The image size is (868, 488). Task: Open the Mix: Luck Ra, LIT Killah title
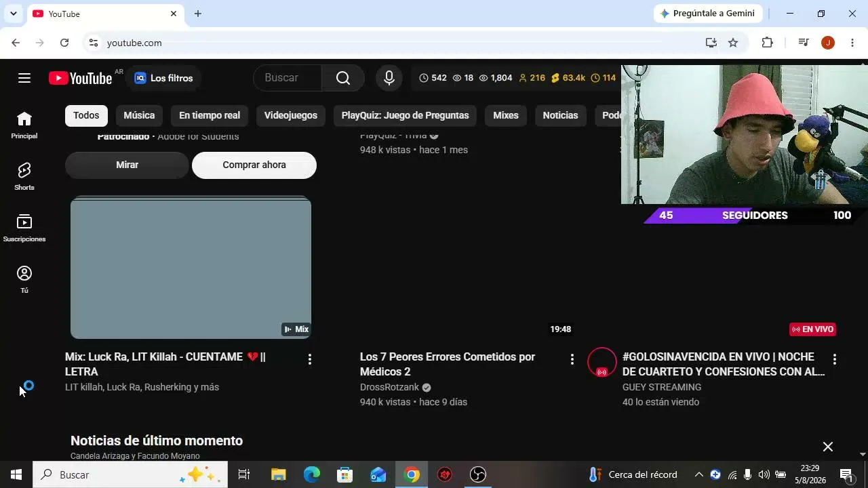click(x=165, y=364)
